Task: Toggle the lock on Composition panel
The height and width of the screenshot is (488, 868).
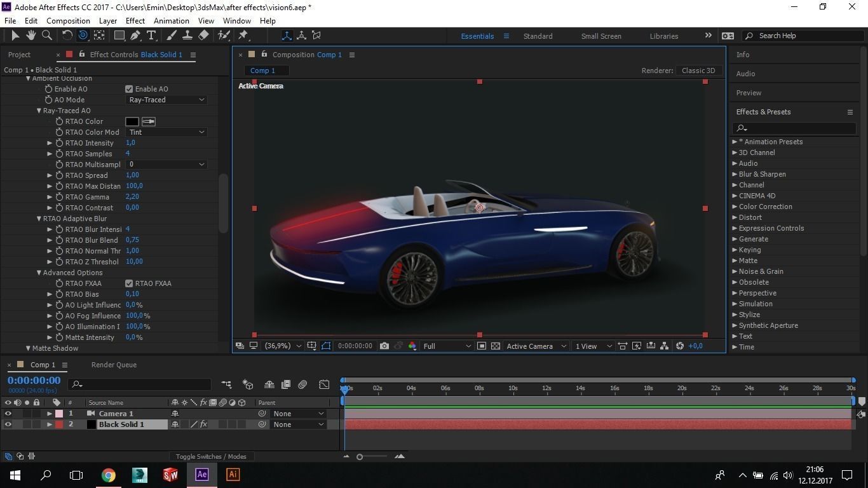Action: point(264,54)
